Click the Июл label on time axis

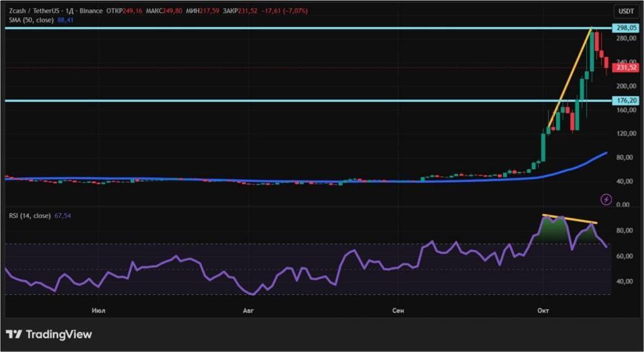pos(98,310)
